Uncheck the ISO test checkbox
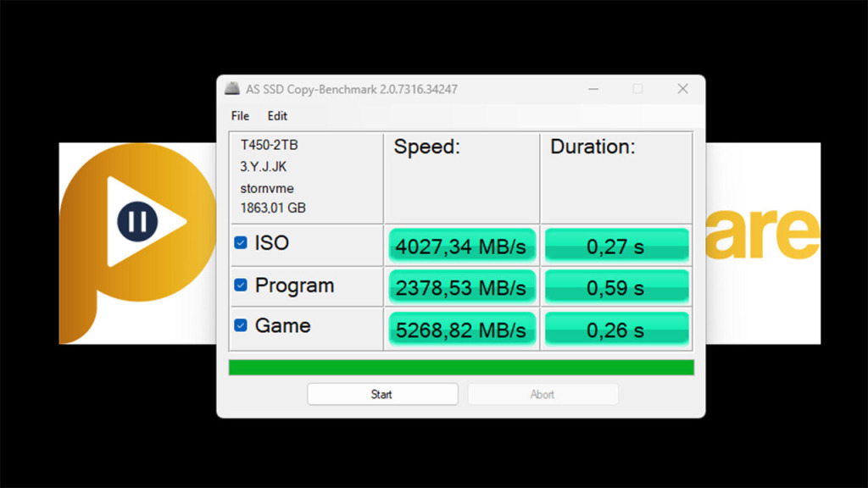Screen dimensions: 868x488 (x=240, y=243)
